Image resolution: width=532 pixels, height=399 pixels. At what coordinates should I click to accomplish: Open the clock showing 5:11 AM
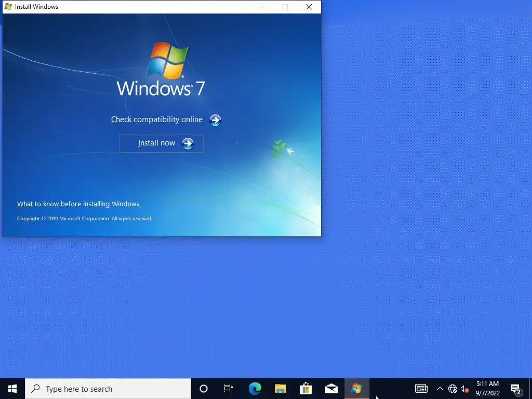pyautogui.click(x=487, y=389)
